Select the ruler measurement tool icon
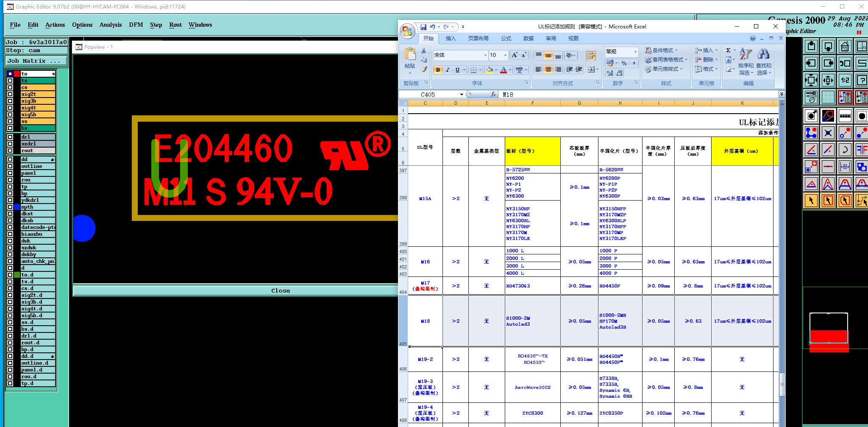This screenshot has width=868, height=427. [845, 115]
